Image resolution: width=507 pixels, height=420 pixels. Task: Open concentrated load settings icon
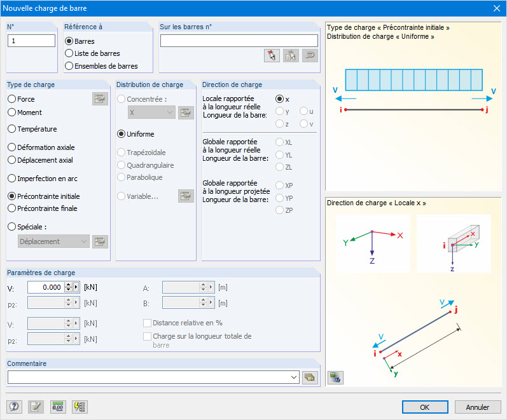tap(186, 112)
